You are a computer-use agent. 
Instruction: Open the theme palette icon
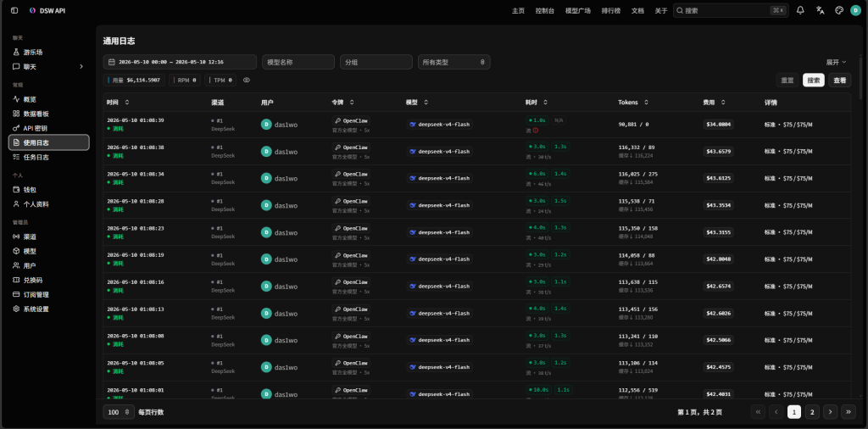click(x=838, y=10)
